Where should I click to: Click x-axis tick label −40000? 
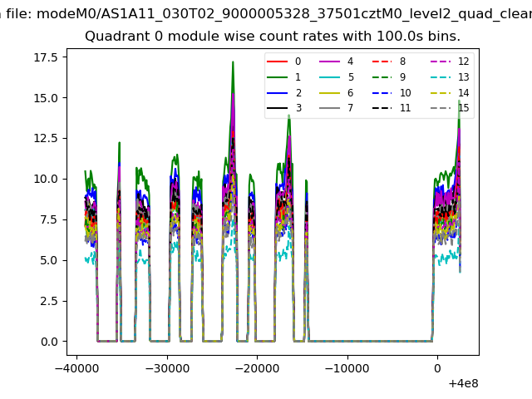(x=77, y=368)
